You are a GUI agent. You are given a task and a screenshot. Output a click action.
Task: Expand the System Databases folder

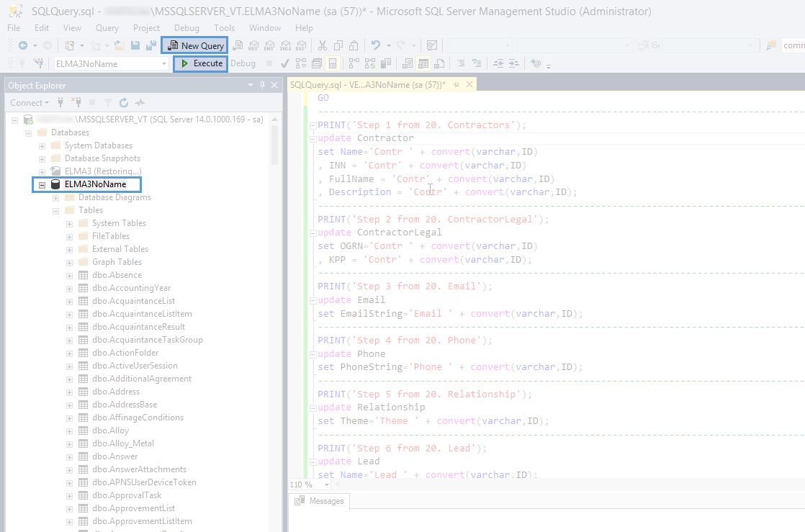point(42,146)
